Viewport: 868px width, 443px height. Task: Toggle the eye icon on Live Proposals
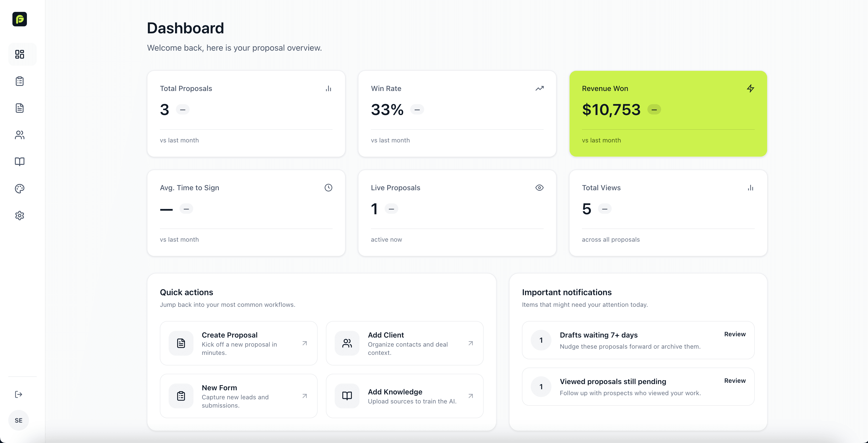click(x=540, y=187)
